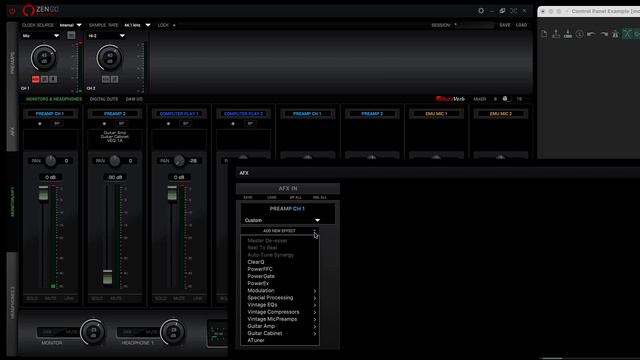640x360 pixels.
Task: Open the CH 1 input type dropdown showing Mic
Action: point(41,36)
